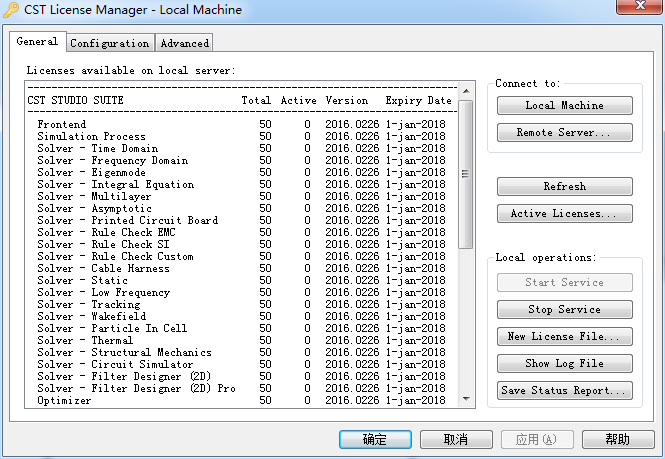665x459 pixels.
Task: Select Solver - Integral Equation row
Action: point(241,185)
